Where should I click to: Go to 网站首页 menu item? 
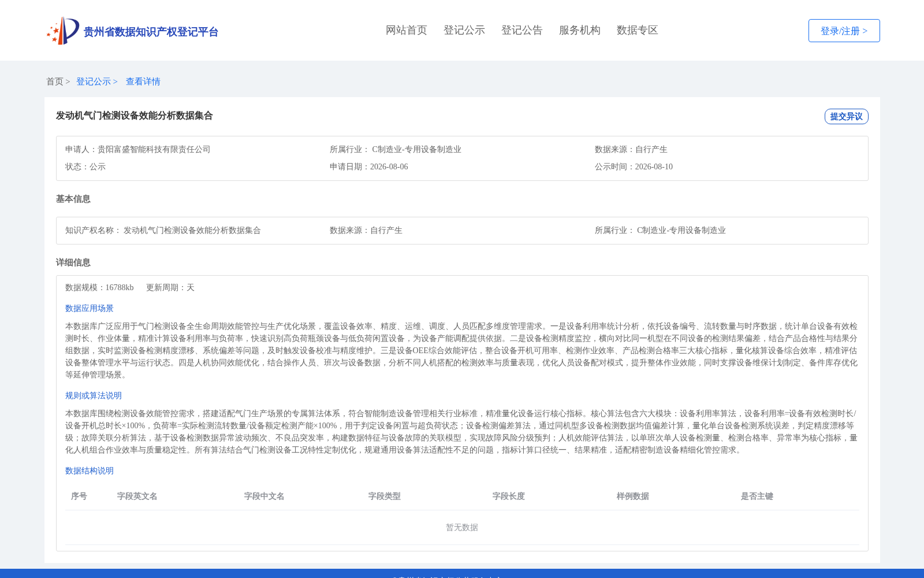(x=407, y=30)
